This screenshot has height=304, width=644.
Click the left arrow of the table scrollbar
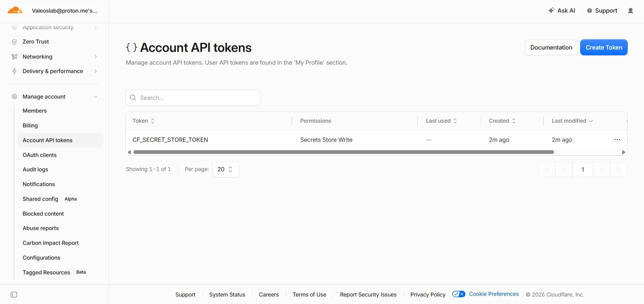coord(129,152)
